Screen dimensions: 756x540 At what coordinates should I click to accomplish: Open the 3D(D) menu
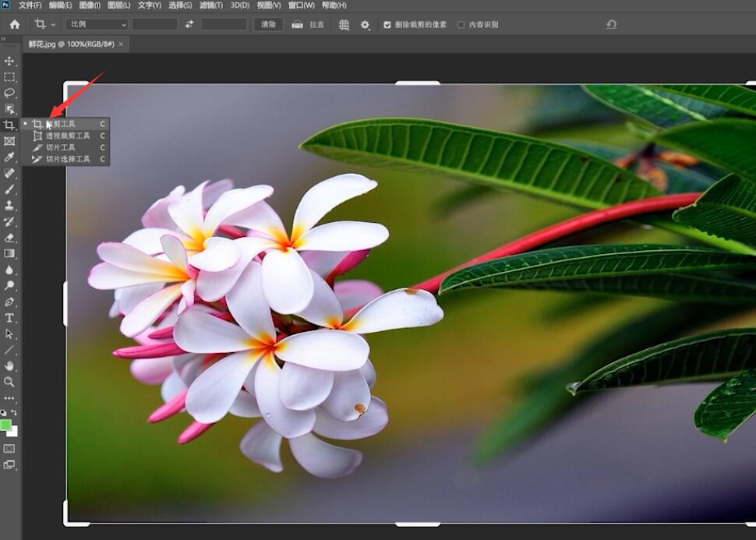pyautogui.click(x=239, y=5)
